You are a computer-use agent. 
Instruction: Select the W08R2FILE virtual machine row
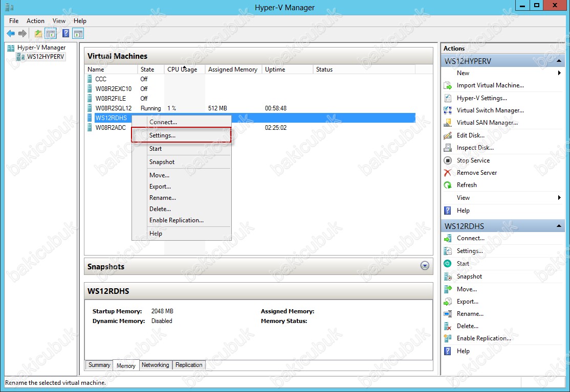tap(251, 99)
